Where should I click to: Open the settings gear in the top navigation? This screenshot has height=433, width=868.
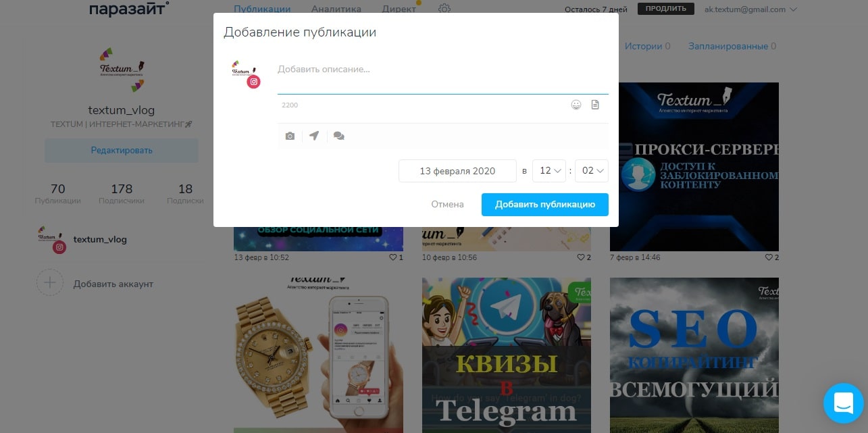444,9
